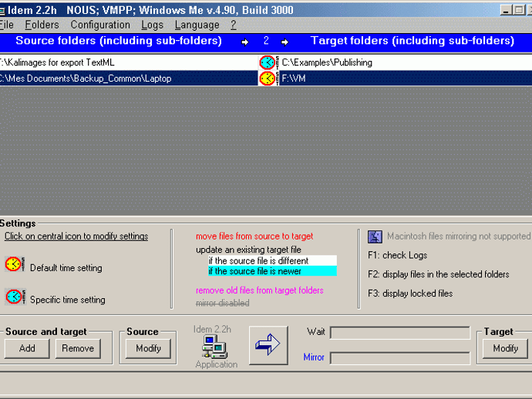Click the blue Mirror label
The image size is (532, 399).
(x=314, y=357)
